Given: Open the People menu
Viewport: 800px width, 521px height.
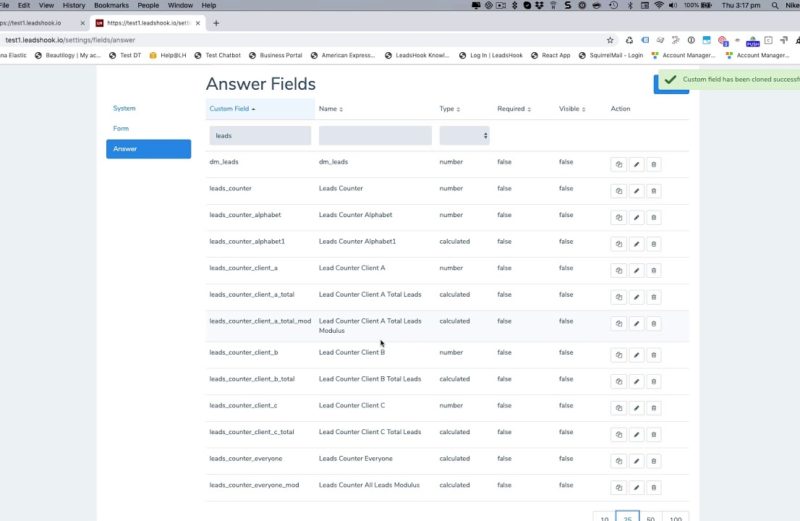Looking at the screenshot, I should (148, 5).
